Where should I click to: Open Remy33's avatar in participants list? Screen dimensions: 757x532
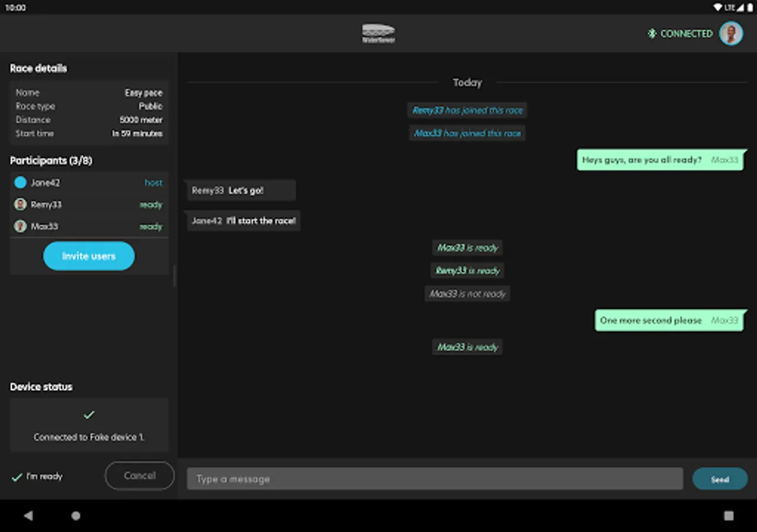(x=21, y=205)
